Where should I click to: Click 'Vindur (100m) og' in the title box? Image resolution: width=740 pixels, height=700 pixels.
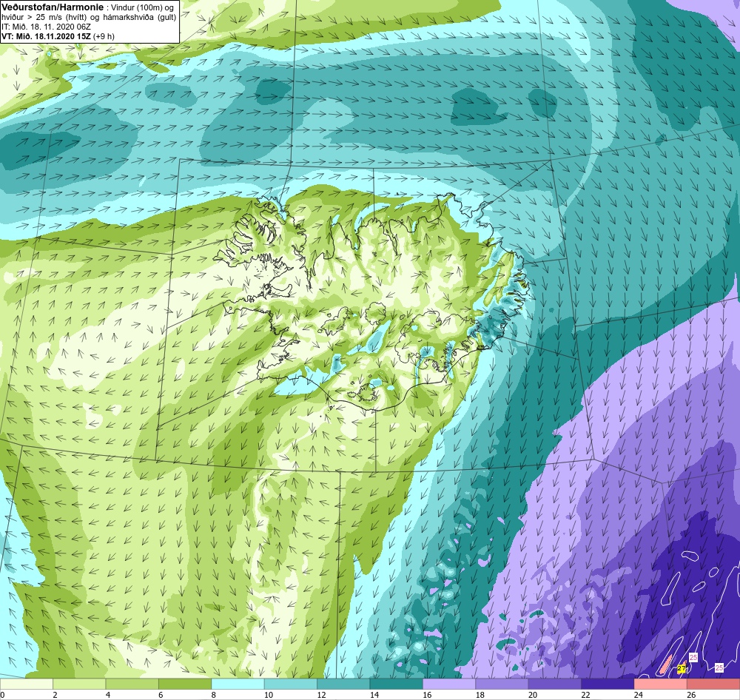click(x=142, y=7)
